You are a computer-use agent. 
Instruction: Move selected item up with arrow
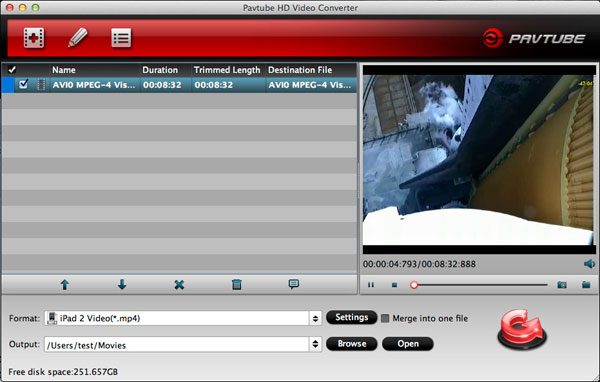pyautogui.click(x=65, y=285)
